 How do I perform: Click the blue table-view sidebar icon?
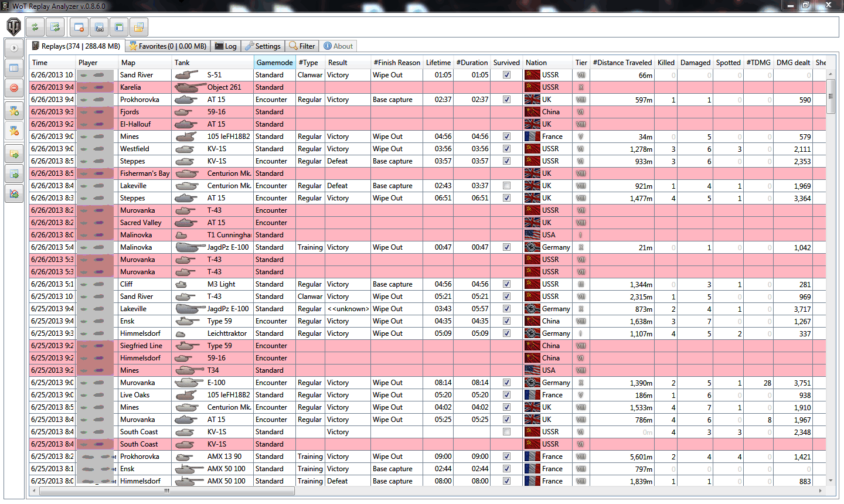coord(14,68)
